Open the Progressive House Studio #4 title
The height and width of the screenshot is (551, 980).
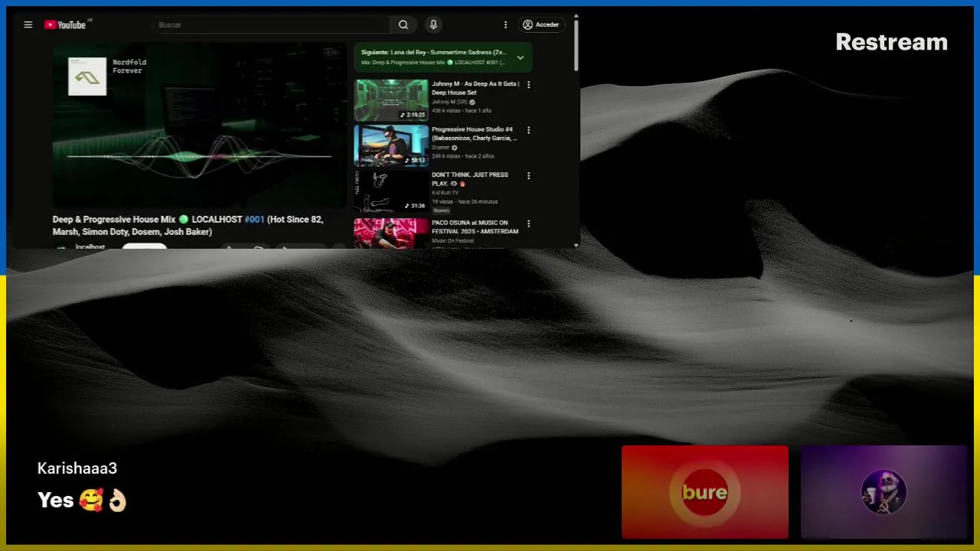point(474,134)
